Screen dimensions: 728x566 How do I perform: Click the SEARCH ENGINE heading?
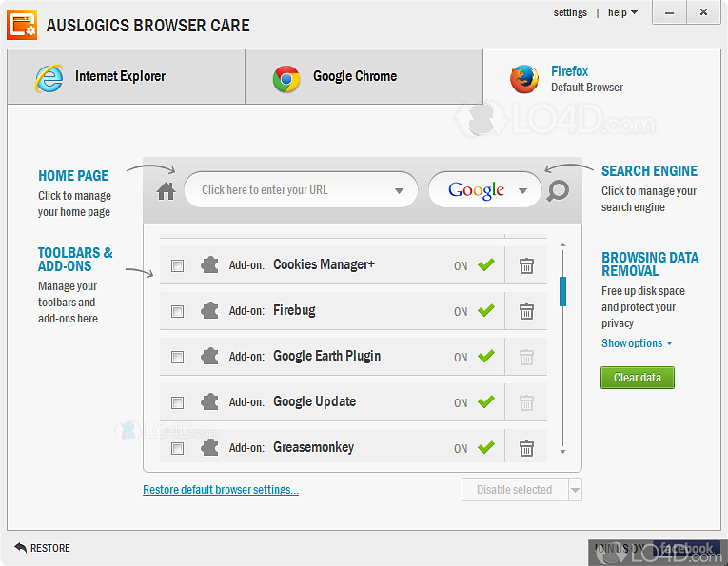click(x=649, y=171)
